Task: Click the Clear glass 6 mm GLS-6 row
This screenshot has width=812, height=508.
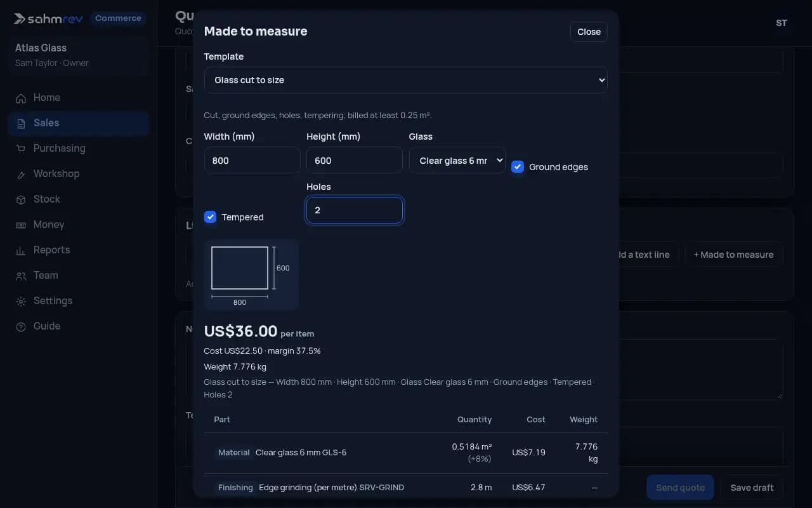Action: 406,453
